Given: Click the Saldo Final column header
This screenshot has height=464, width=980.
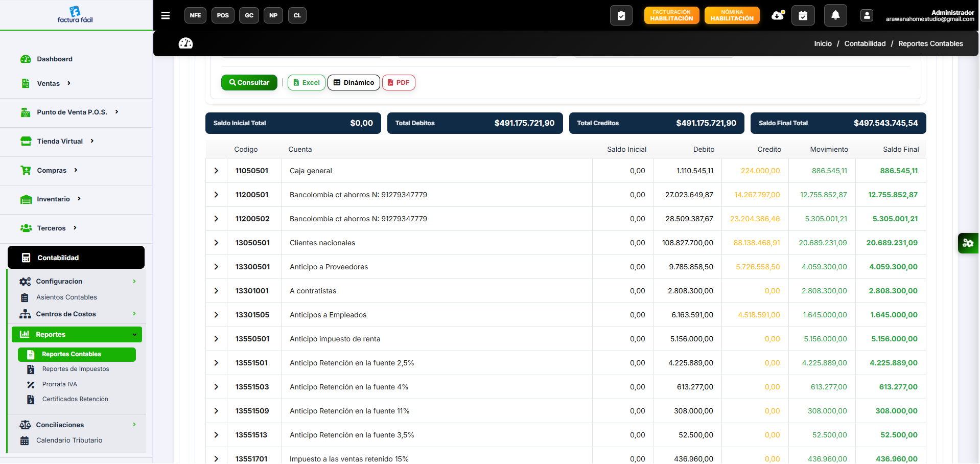Looking at the screenshot, I should (901, 149).
